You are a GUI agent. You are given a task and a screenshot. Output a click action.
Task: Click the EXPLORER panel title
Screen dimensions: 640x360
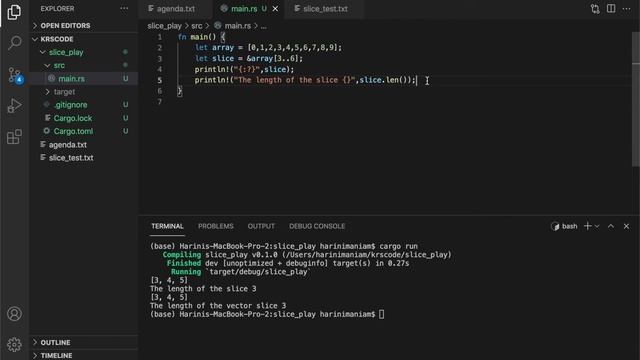point(57,9)
